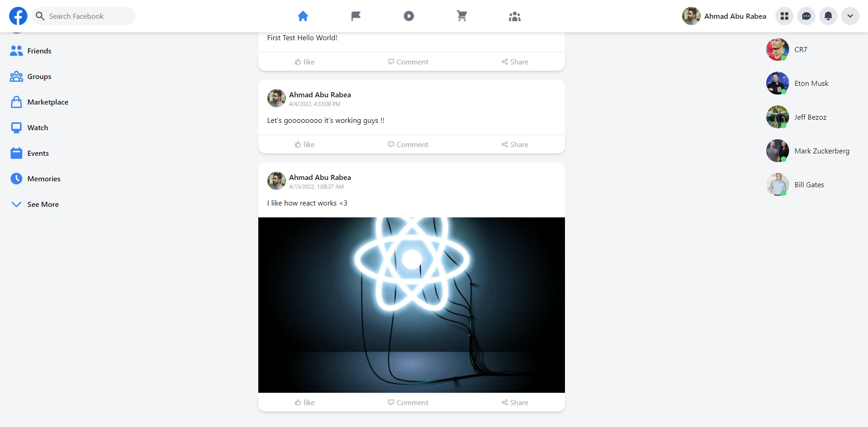This screenshot has width=868, height=427.
Task: Click the Watch monitor icon in sidebar
Action: click(16, 127)
